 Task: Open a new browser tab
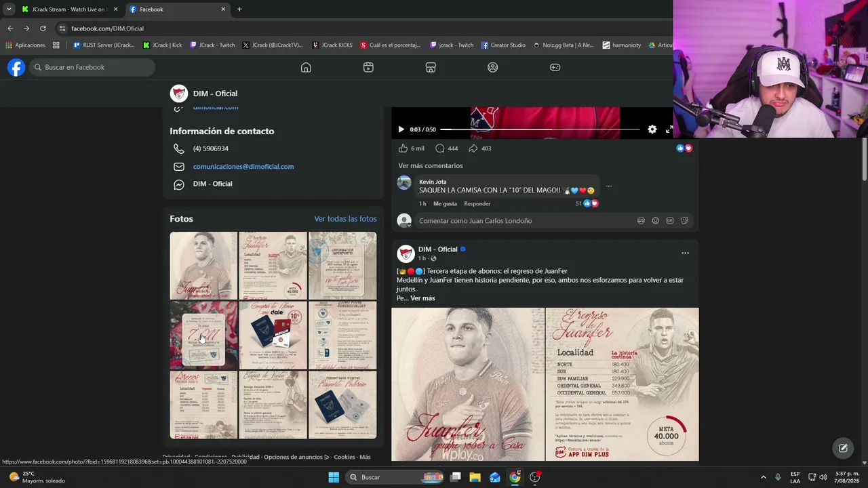point(239,9)
